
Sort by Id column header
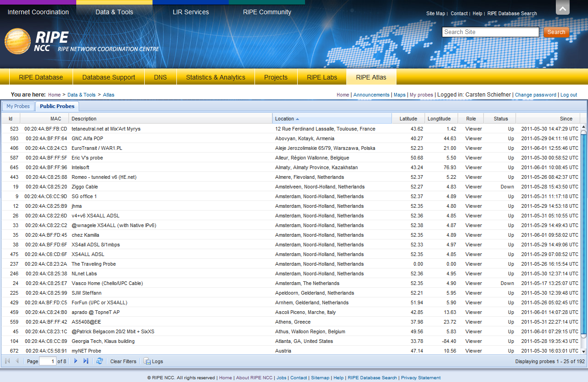11,119
